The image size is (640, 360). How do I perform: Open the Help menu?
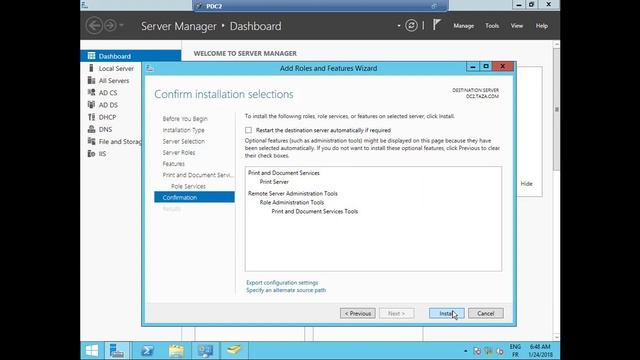tap(542, 26)
